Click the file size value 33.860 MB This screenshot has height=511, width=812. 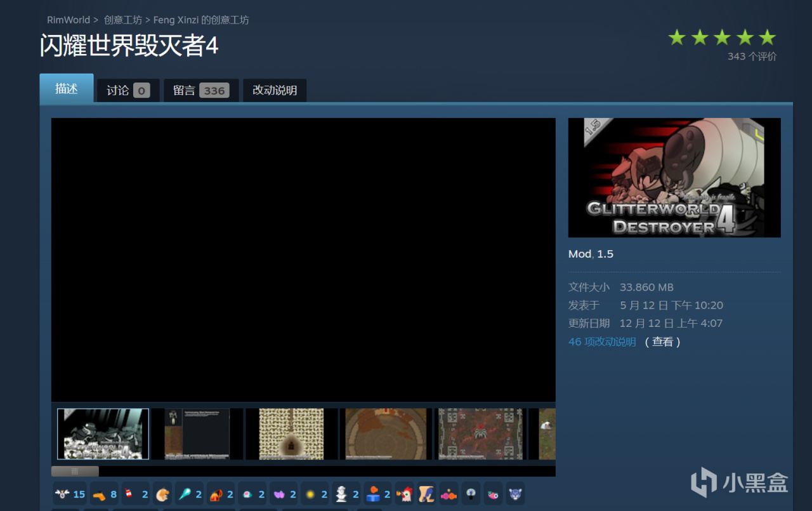pyautogui.click(x=646, y=288)
